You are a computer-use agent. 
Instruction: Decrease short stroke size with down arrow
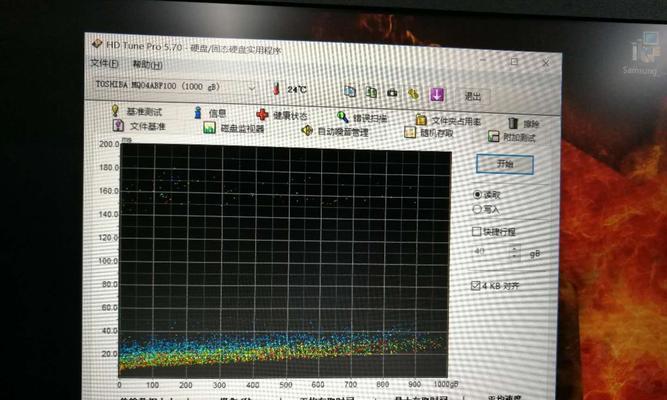(515, 256)
